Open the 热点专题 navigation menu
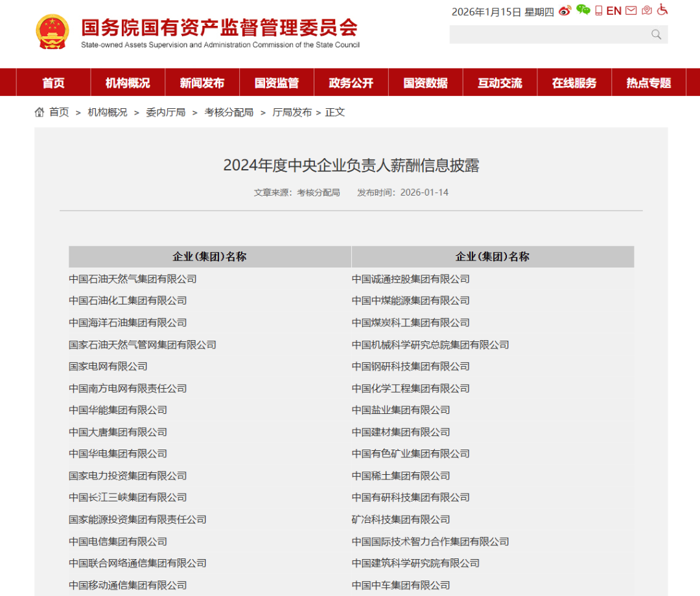700x596 pixels. 649,83
